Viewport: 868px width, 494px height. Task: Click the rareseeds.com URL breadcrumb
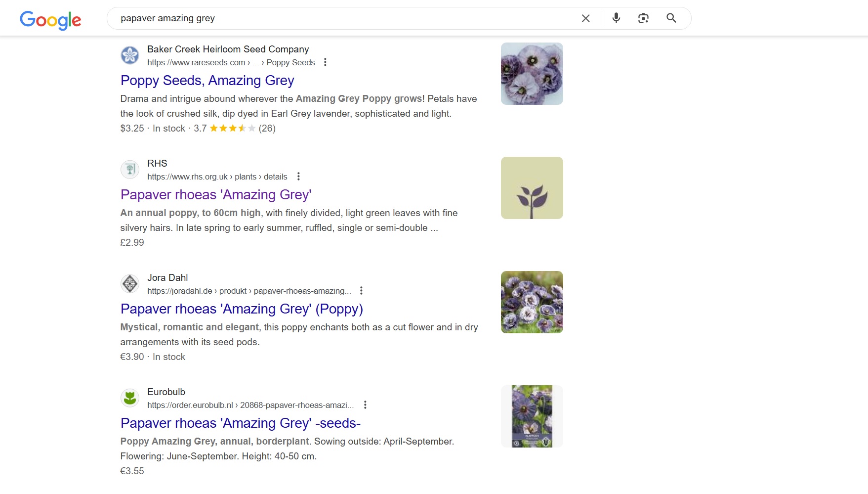(231, 62)
